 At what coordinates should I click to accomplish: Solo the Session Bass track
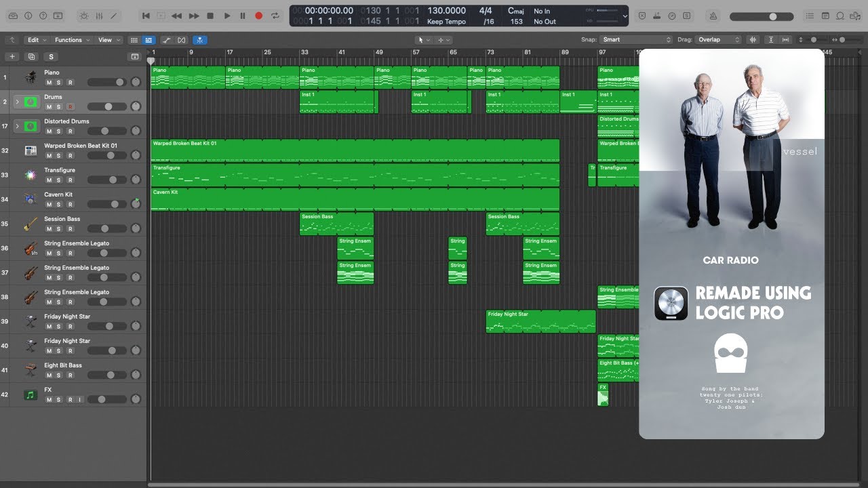point(59,229)
